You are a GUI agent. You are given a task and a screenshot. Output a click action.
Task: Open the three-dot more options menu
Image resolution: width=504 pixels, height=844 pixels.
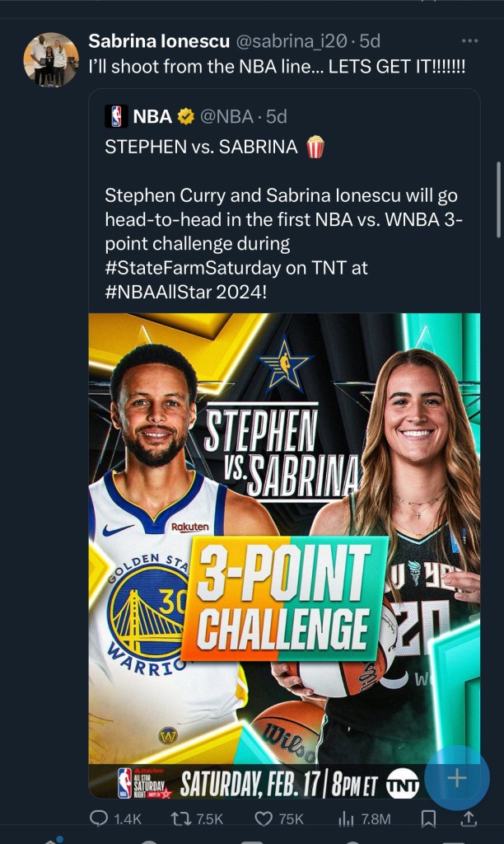469,41
